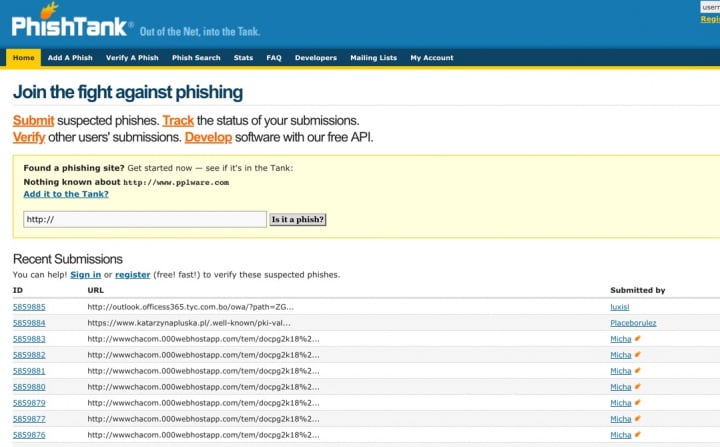Select Phish Search menu item
This screenshot has height=447, width=720.
point(196,58)
